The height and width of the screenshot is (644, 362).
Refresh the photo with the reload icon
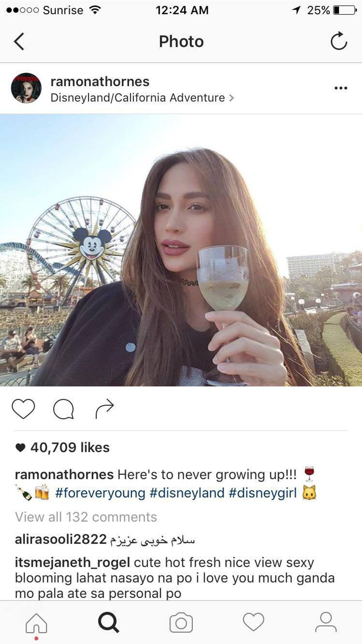[339, 41]
